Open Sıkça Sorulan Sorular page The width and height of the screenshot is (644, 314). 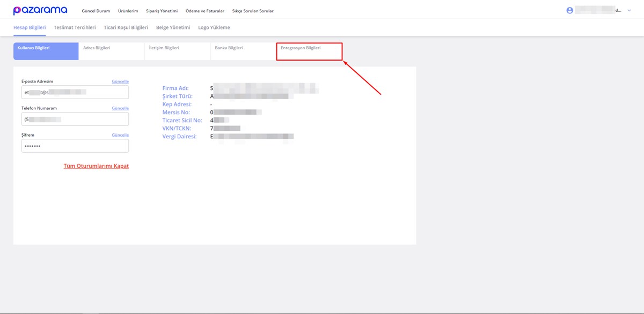point(253,11)
